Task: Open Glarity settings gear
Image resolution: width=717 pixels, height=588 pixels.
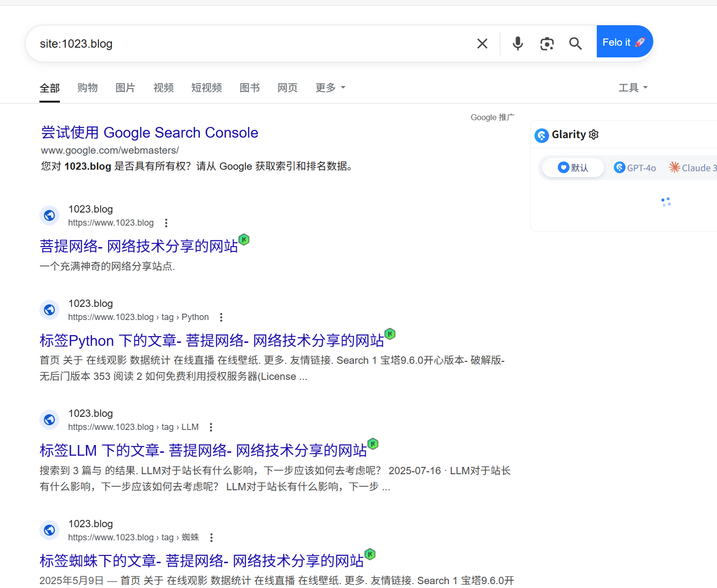Action: pyautogui.click(x=593, y=135)
